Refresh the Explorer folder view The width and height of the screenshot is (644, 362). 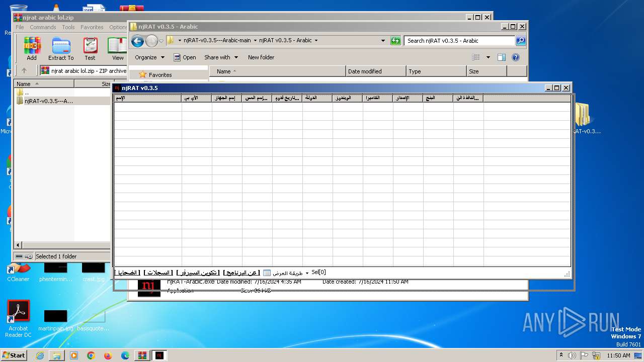pyautogui.click(x=395, y=41)
